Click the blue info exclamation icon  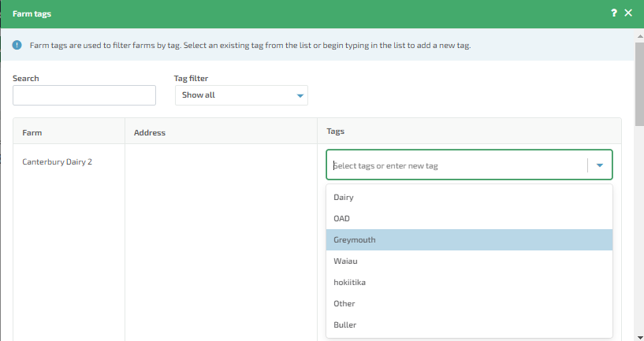point(17,45)
